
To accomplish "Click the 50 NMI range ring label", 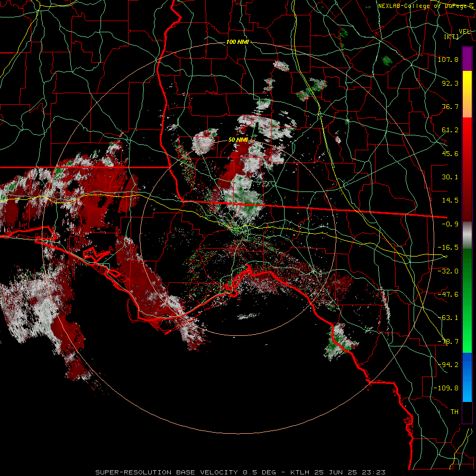I will click(x=239, y=140).
